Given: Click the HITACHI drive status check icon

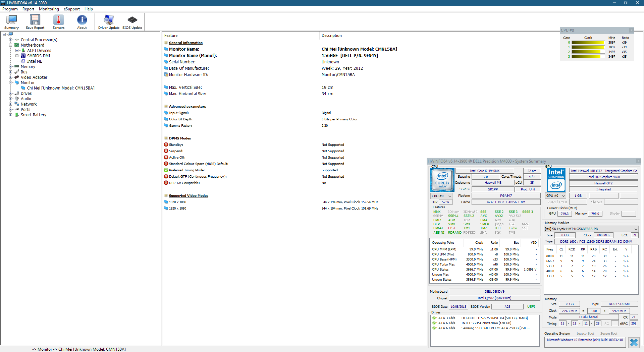Looking at the screenshot, I should pos(434,318).
